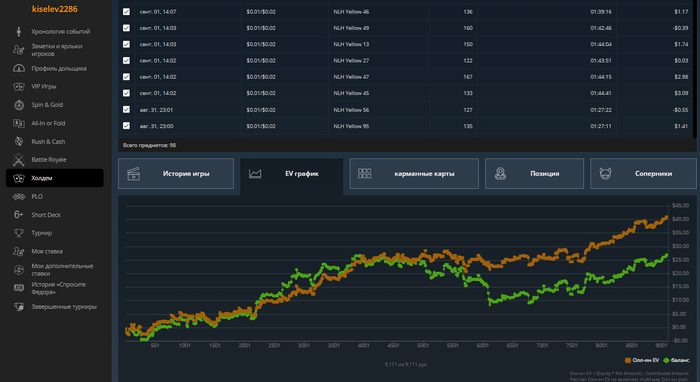Image resolution: width=700 pixels, height=382 pixels.
Task: Open Завершенные турниры link
Action: (x=64, y=307)
